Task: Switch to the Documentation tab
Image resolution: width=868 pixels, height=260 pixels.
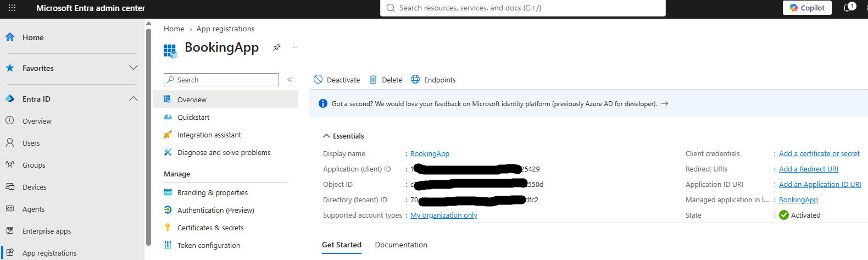Action: (x=401, y=245)
